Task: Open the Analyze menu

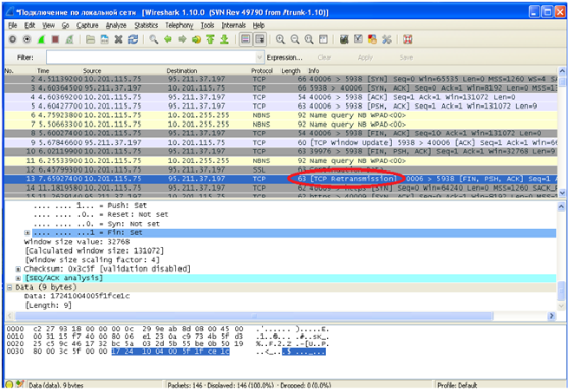Action: click(116, 25)
